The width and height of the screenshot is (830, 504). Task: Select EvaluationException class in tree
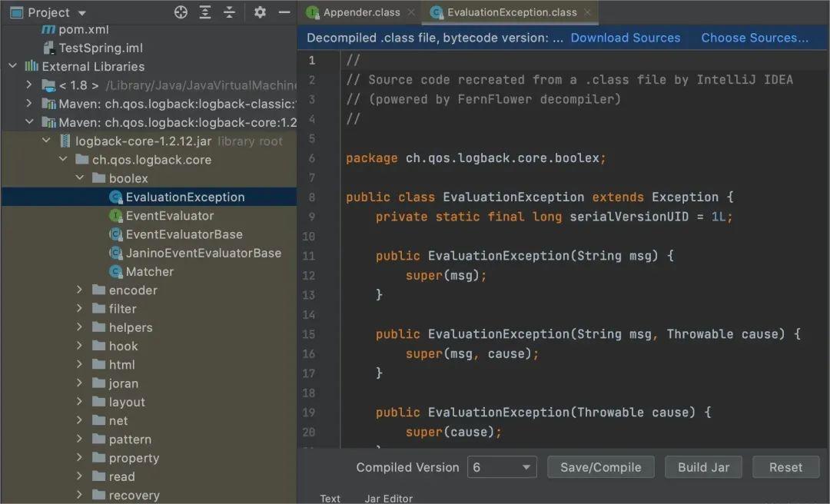click(184, 197)
